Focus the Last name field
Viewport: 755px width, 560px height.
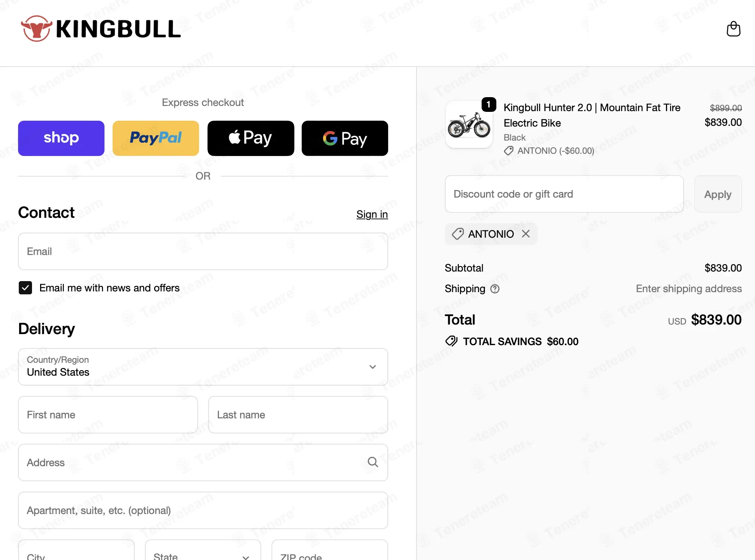click(x=298, y=415)
